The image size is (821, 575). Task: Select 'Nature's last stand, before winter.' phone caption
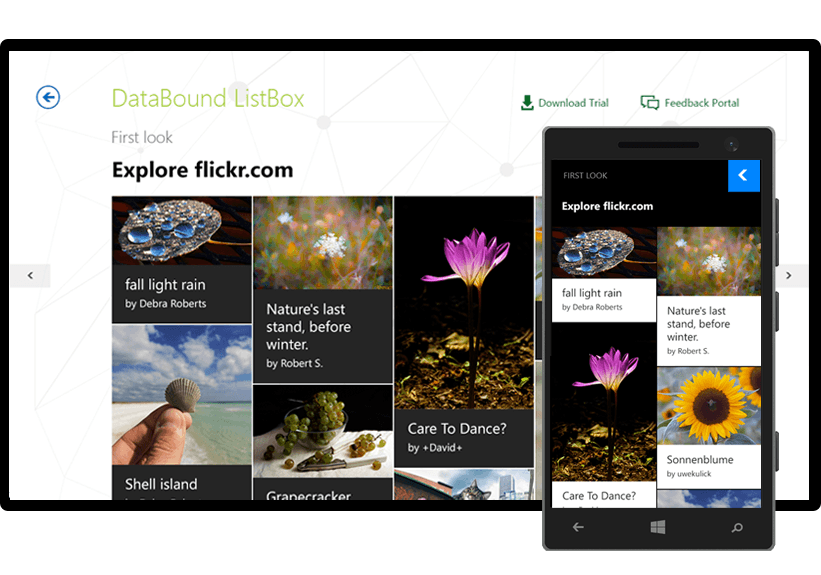pyautogui.click(x=698, y=324)
